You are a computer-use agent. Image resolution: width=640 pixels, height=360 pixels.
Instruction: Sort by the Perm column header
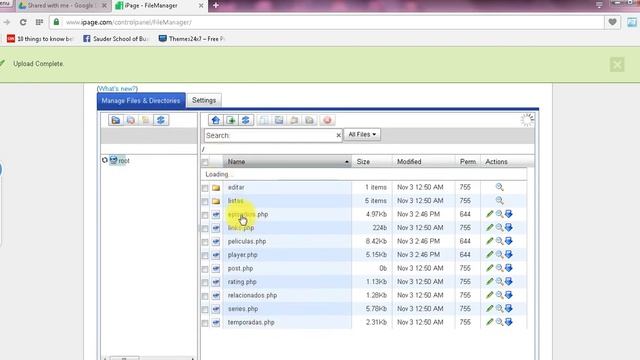click(x=468, y=162)
